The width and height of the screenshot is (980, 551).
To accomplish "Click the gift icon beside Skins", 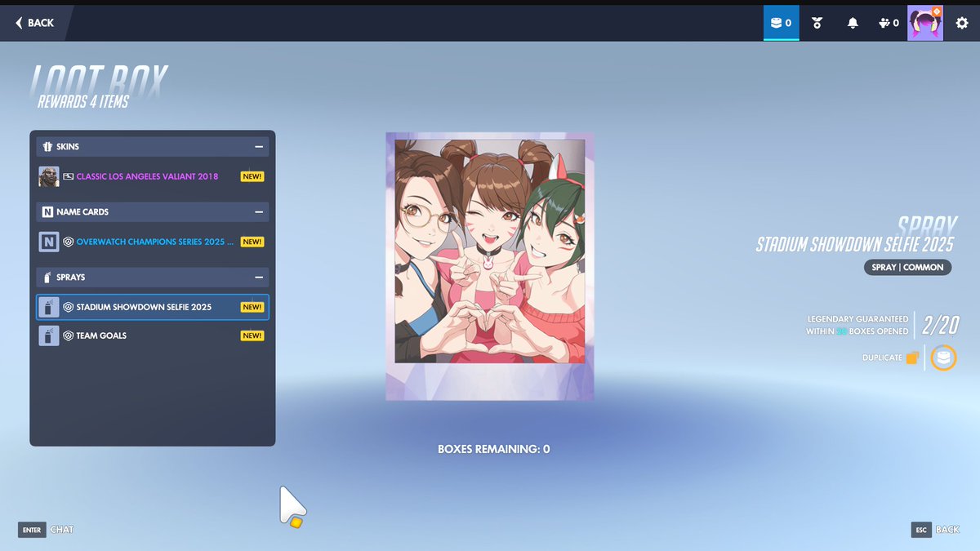I will point(47,147).
